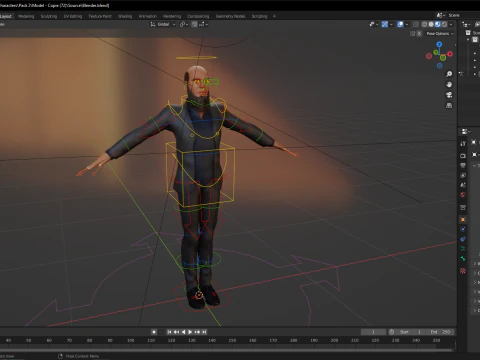Open the outliner editor type dropdown
This screenshot has height=360, width=480.
466,24
